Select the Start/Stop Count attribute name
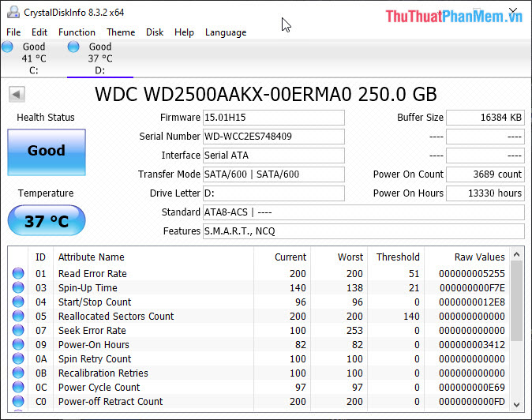The height and width of the screenshot is (420, 532). 95,302
